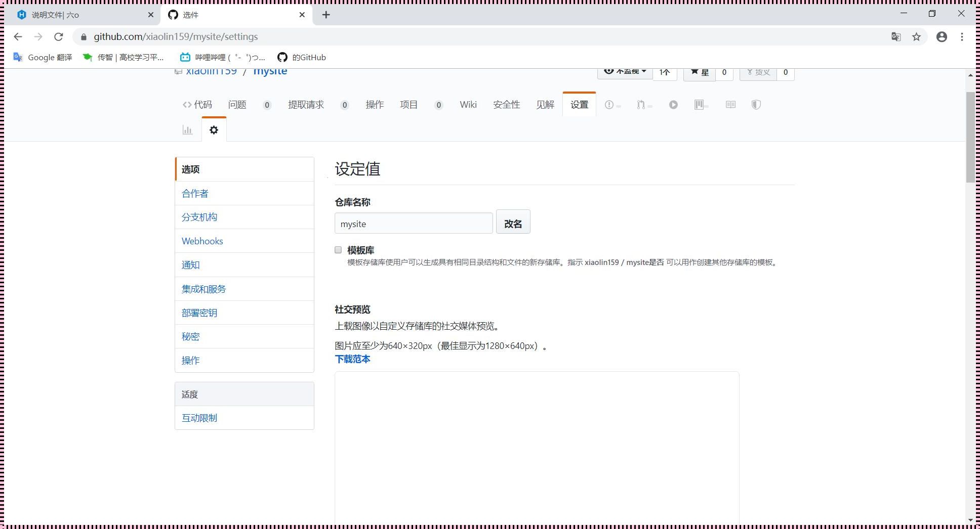Screen dimensions: 980x529
Task: Click the 下载范本 link
Action: [x=352, y=359]
